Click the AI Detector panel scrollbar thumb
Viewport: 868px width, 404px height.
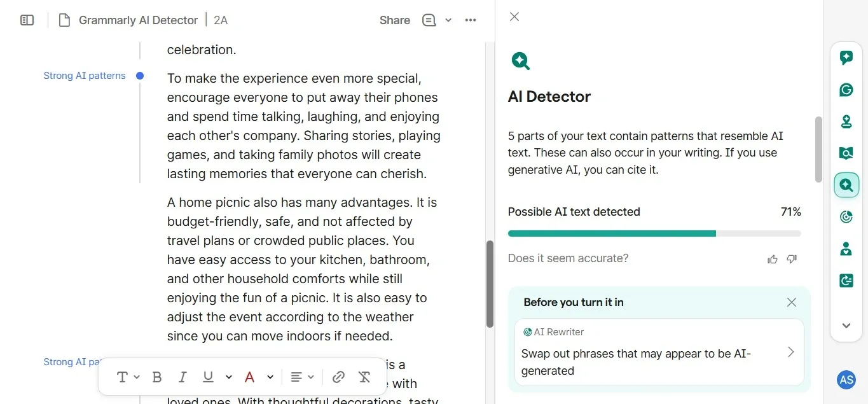[x=818, y=150]
